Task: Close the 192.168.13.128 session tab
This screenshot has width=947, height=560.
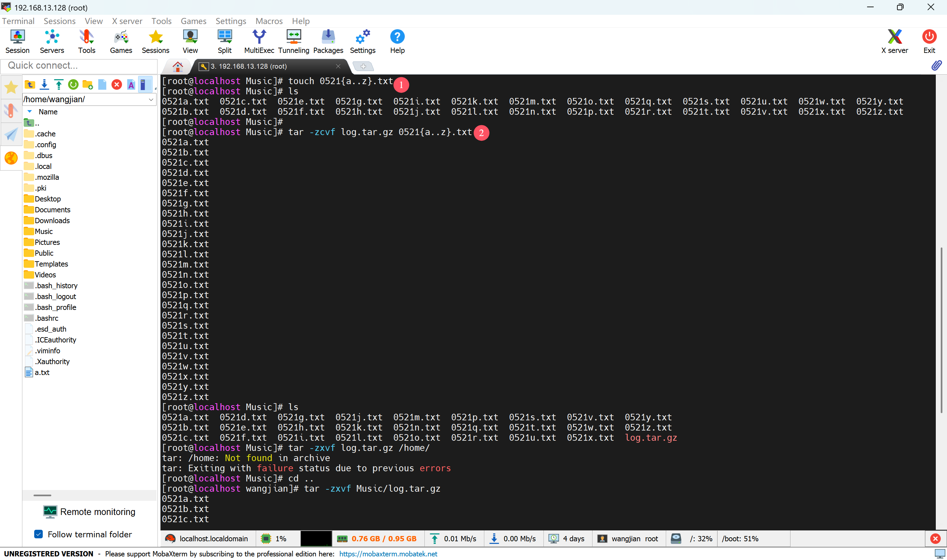Action: [338, 66]
